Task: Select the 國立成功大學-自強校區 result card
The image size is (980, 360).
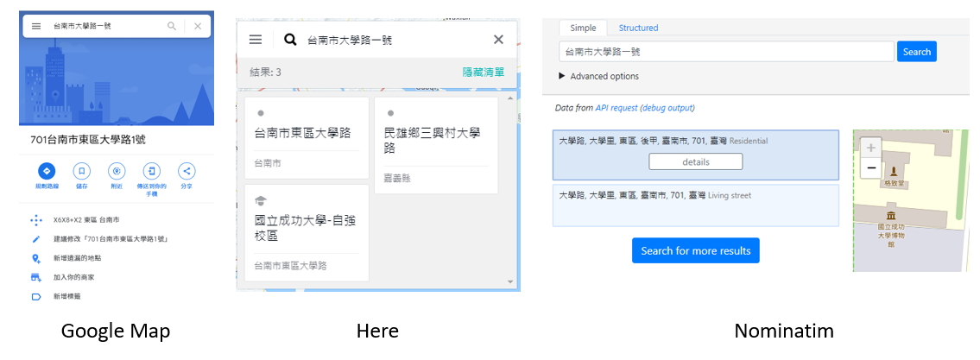Action: click(x=307, y=232)
